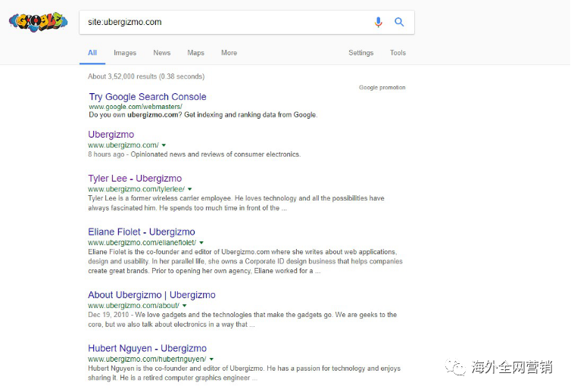The height and width of the screenshot is (392, 571).
Task: Click the www.ubergizmo.com/elianefiolet/ URL
Action: tap(142, 242)
